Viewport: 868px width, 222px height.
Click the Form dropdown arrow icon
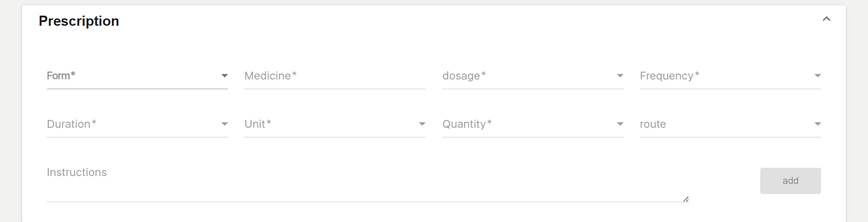(224, 76)
